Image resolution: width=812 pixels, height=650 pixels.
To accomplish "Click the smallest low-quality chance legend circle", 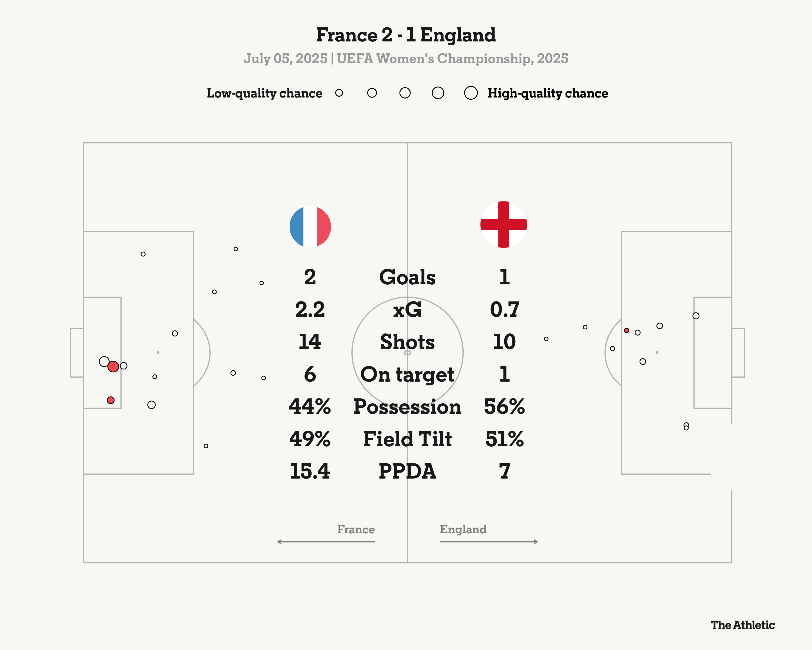I will click(339, 93).
